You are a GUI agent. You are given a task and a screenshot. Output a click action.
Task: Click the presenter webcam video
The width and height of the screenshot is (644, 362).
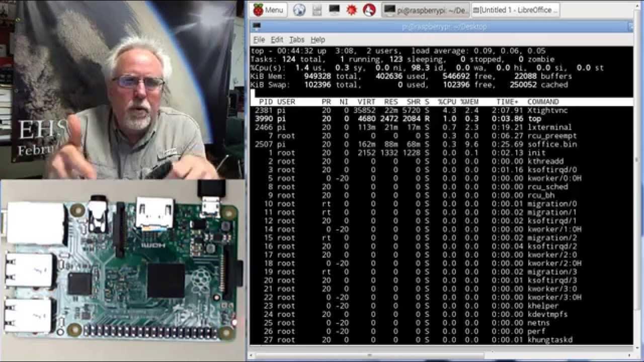tap(123, 89)
